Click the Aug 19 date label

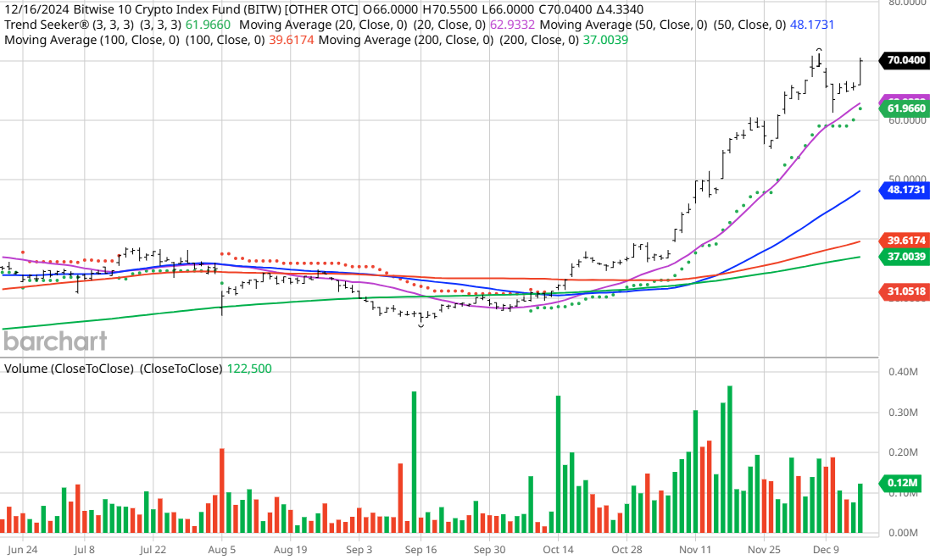coord(291,549)
